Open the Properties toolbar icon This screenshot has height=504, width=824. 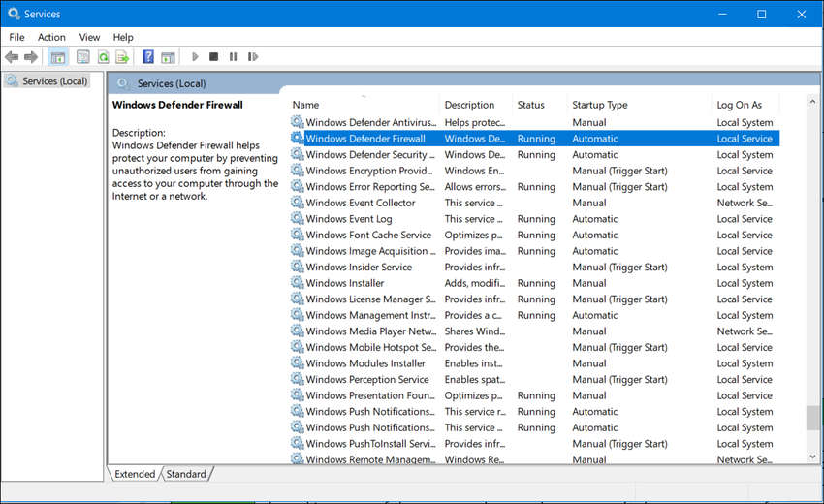point(83,57)
